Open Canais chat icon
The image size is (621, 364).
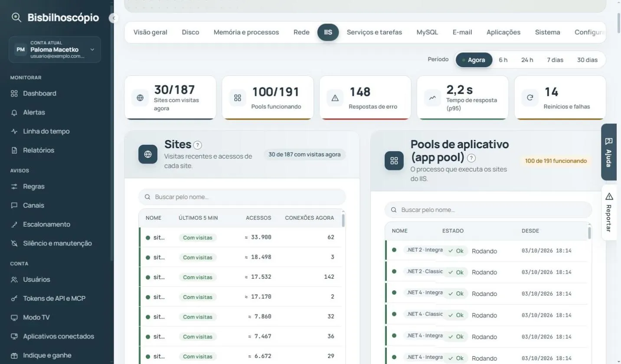coord(14,205)
